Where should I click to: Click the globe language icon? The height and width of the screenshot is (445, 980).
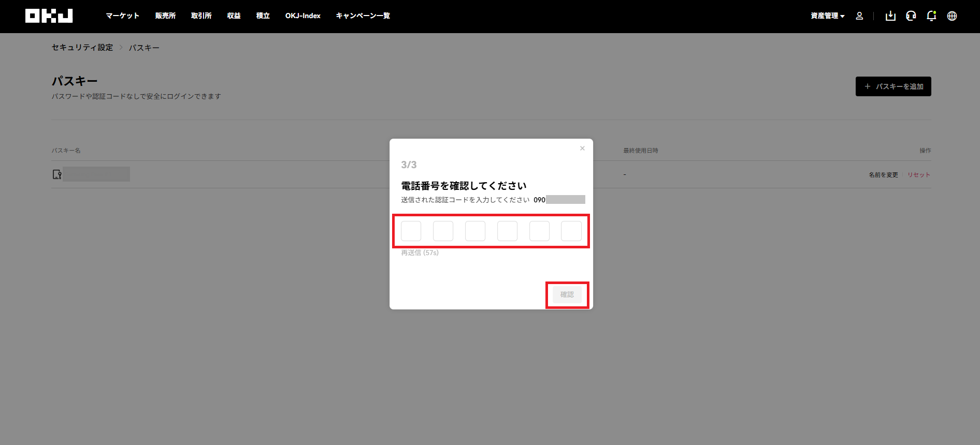[952, 16]
